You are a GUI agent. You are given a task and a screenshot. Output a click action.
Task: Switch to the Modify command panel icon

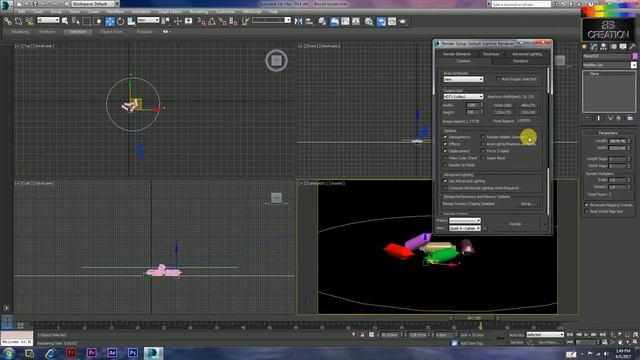594,47
